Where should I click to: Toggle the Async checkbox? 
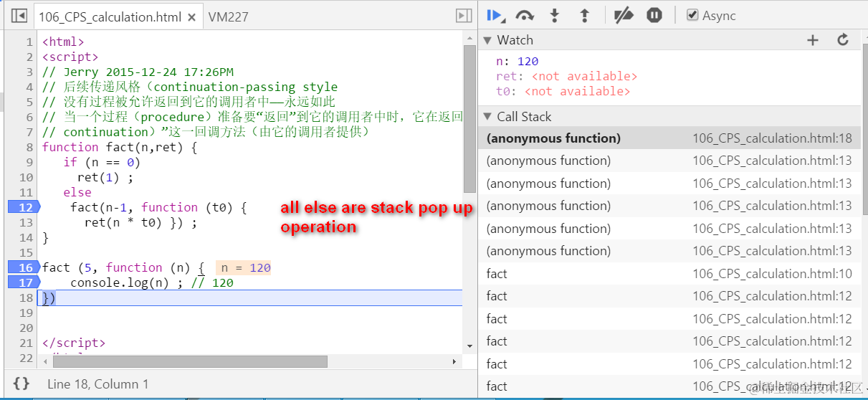pyautogui.click(x=692, y=15)
